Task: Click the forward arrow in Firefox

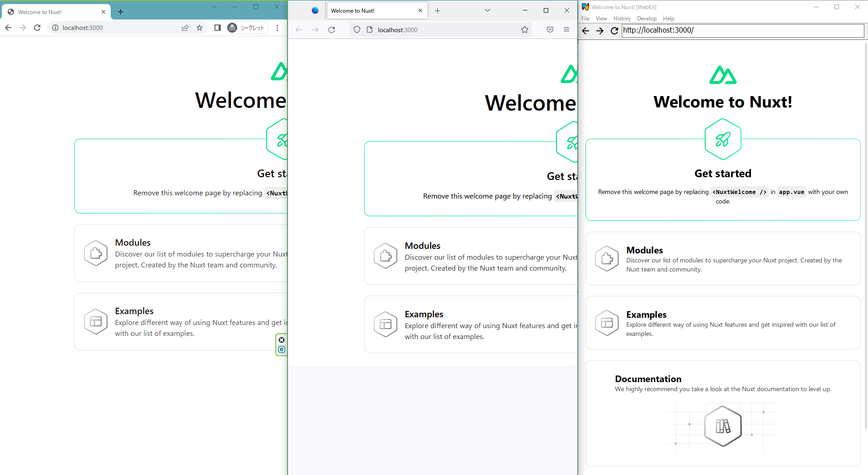Action: pos(315,30)
